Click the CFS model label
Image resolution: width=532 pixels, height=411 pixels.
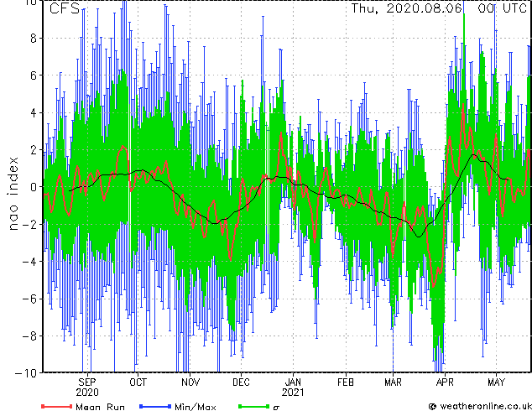(x=65, y=8)
